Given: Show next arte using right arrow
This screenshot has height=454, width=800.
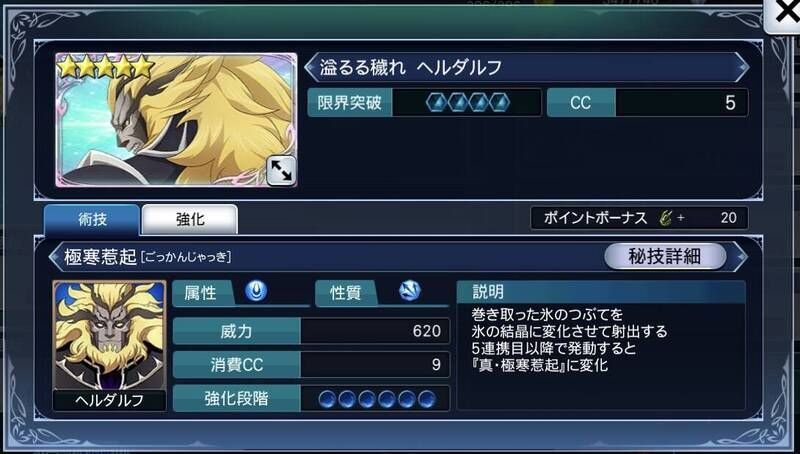Looking at the screenshot, I should click(x=740, y=256).
